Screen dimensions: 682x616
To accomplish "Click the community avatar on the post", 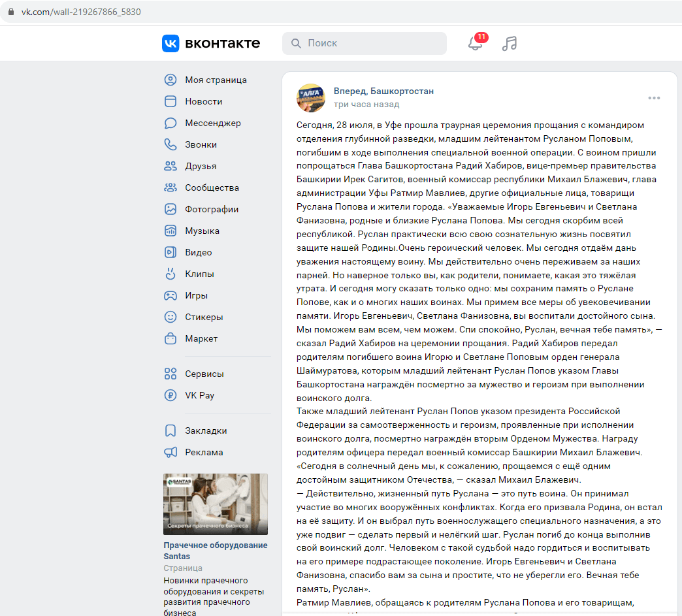I will click(311, 97).
